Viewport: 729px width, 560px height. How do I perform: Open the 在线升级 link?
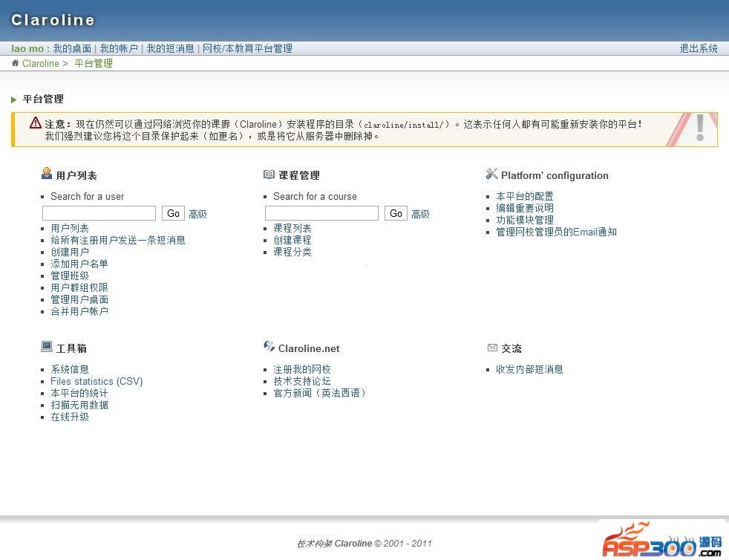point(70,417)
